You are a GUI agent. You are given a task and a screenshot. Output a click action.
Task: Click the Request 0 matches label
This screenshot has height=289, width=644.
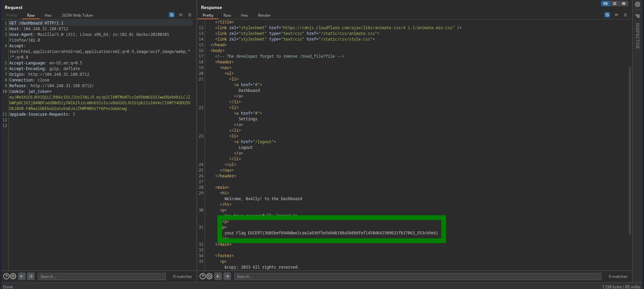point(183,277)
